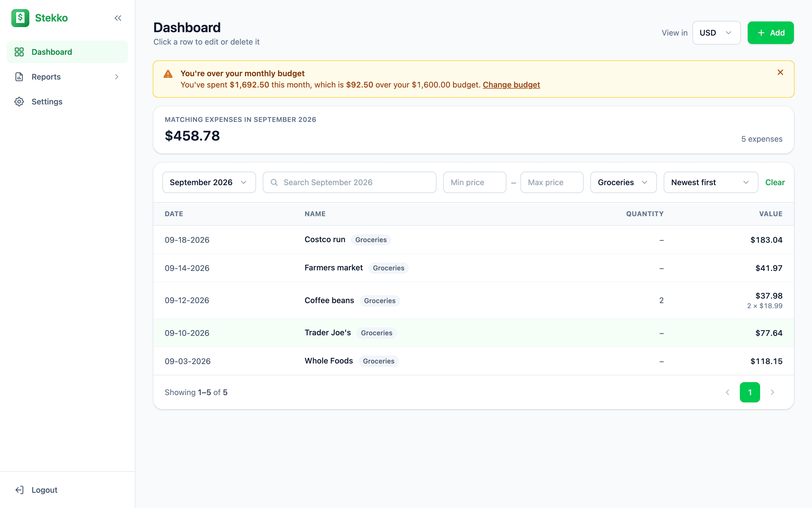Open the Newest first sort dropdown
Screen dimensions: 812x508
(711, 182)
